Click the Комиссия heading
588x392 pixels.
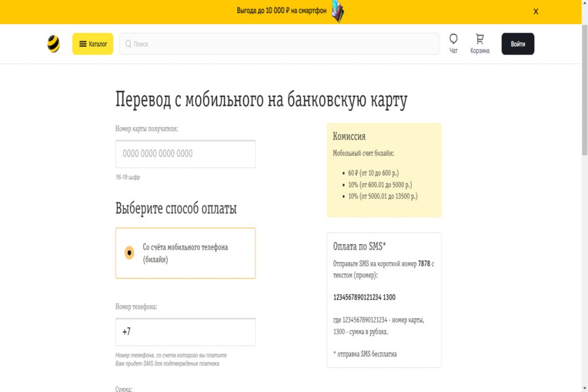pyautogui.click(x=349, y=137)
